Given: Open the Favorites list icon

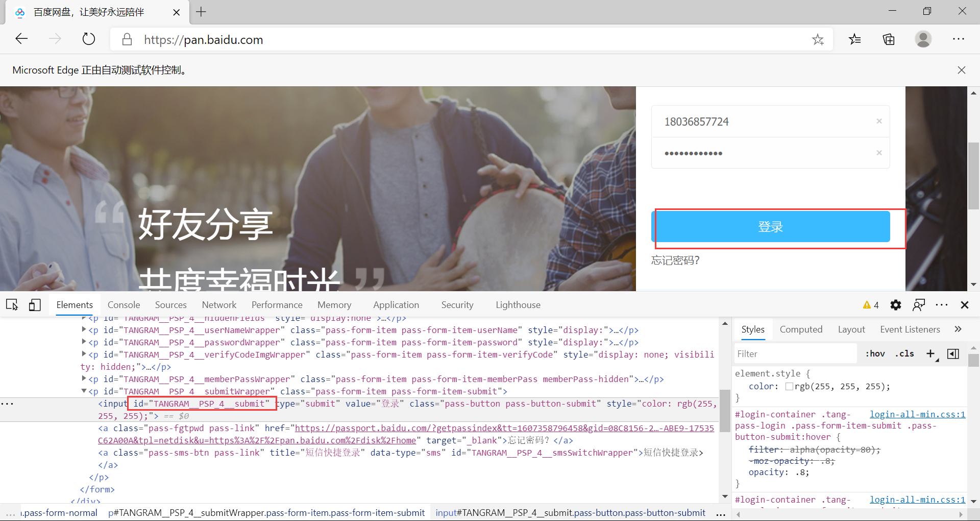Looking at the screenshot, I should click(855, 39).
